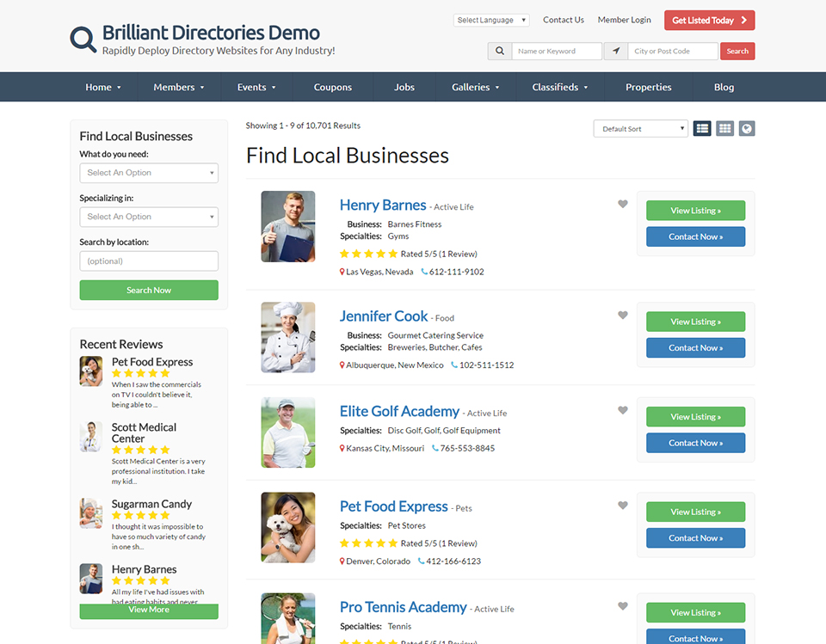Viewport: 826px width, 644px height.
Task: Click the phone icon beside 612-111-9102
Action: pos(424,272)
